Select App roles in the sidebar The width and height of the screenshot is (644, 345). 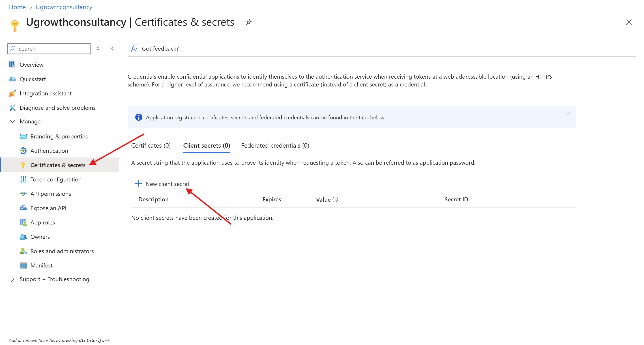tap(43, 222)
